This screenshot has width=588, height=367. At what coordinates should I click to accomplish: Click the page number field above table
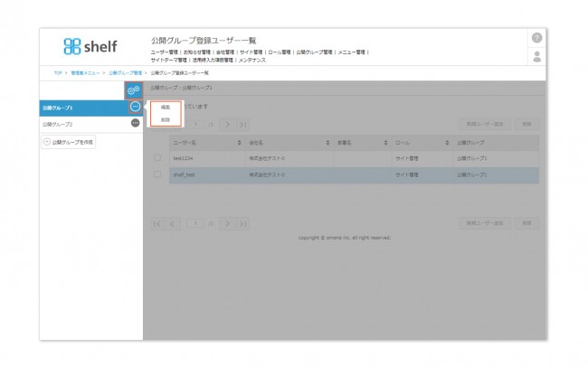coord(195,124)
